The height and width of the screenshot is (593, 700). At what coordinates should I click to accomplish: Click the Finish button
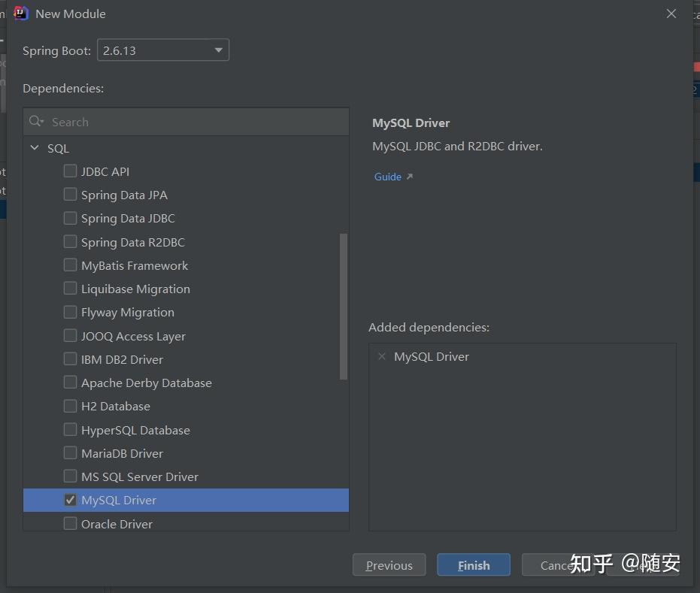pyautogui.click(x=473, y=565)
